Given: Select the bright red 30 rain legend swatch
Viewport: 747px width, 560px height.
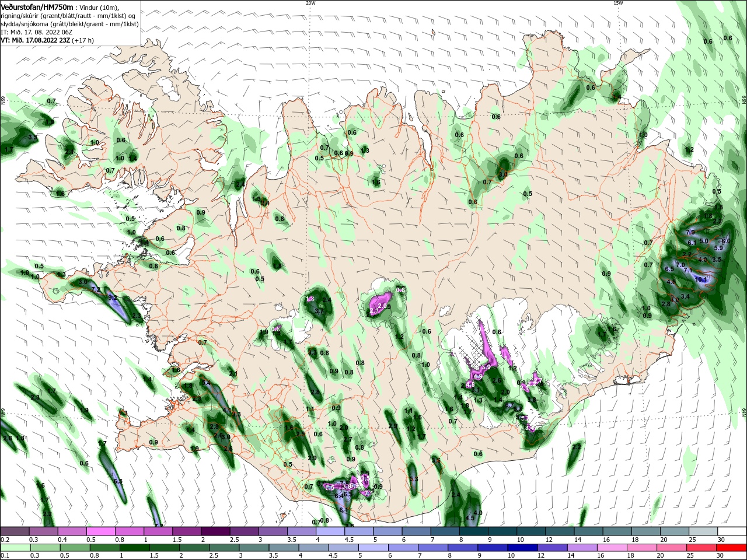Looking at the screenshot, I should tap(732, 548).
